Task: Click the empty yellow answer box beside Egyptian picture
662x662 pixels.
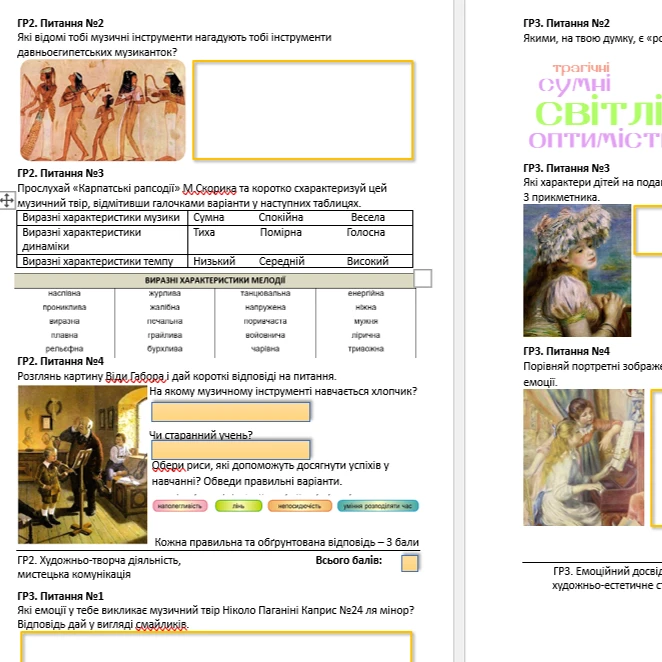Action: (x=303, y=110)
